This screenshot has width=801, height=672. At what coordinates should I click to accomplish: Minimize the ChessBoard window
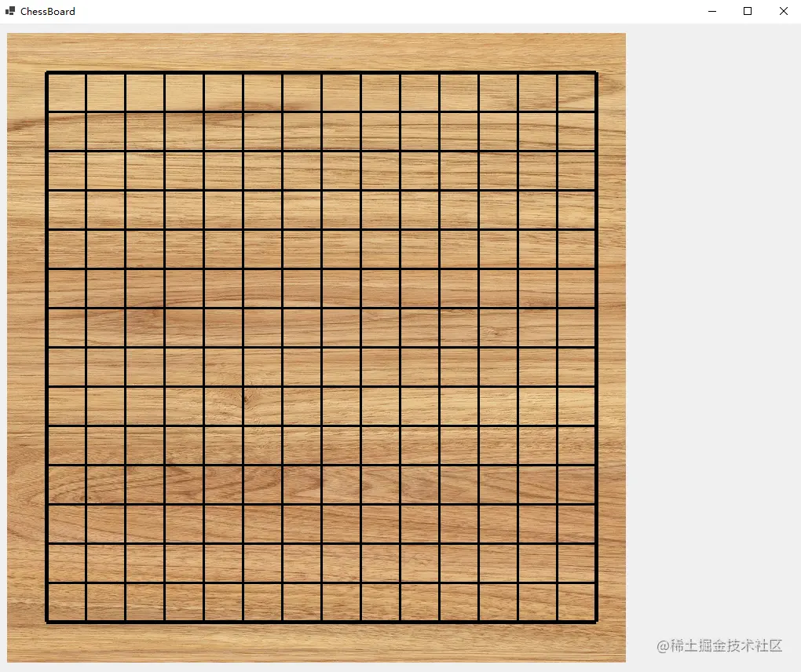(712, 11)
